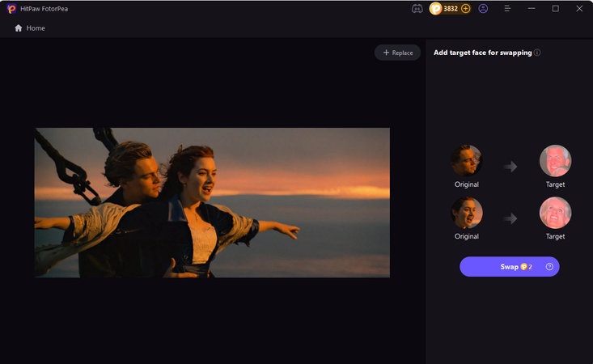Click the Replace button above the image

(397, 53)
